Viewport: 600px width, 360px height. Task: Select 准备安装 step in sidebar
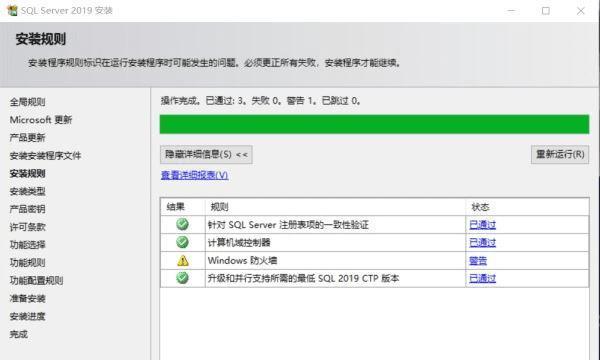coord(27,298)
